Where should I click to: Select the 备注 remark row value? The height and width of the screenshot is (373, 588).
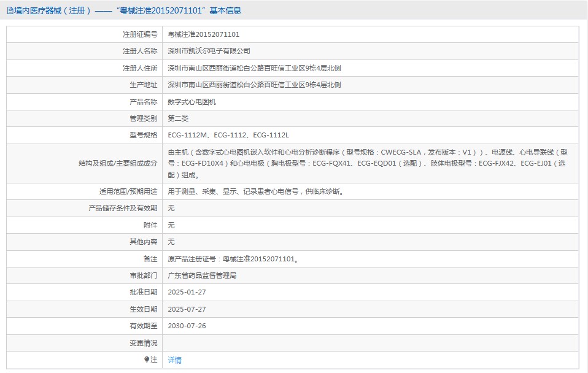233,258
